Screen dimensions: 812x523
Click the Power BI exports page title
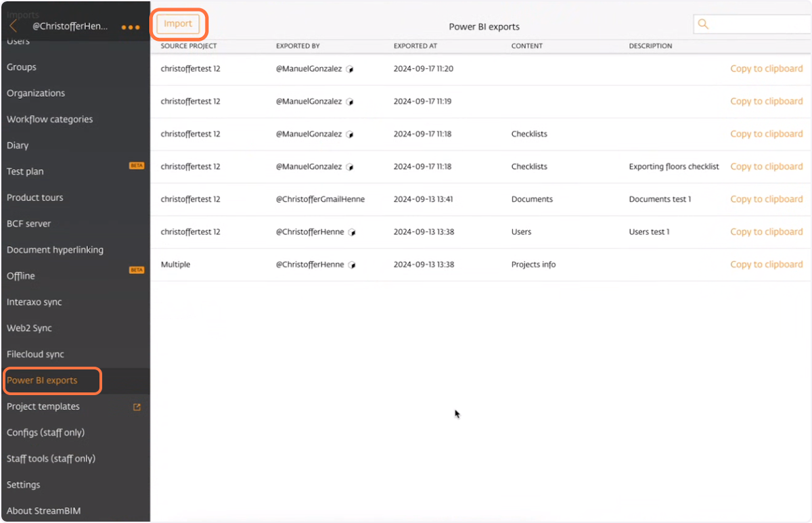point(484,27)
